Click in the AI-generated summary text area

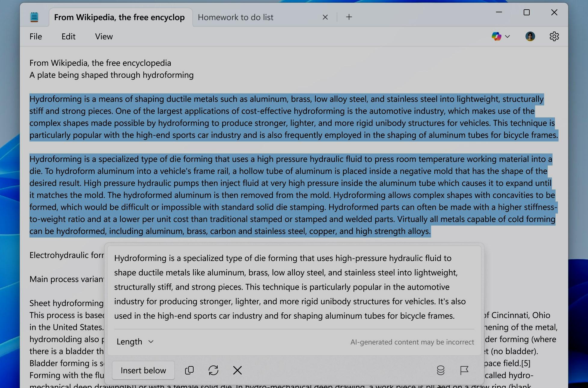(290, 287)
